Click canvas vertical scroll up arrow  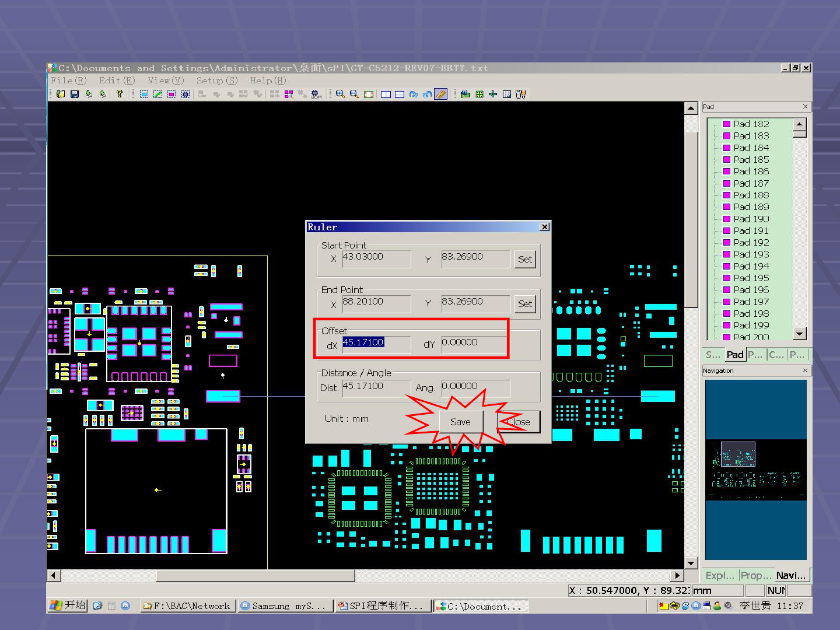(691, 108)
